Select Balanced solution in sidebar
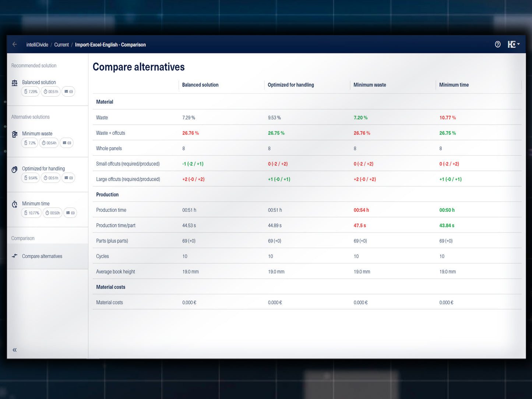Screen dimensions: 532x399 click(x=39, y=82)
